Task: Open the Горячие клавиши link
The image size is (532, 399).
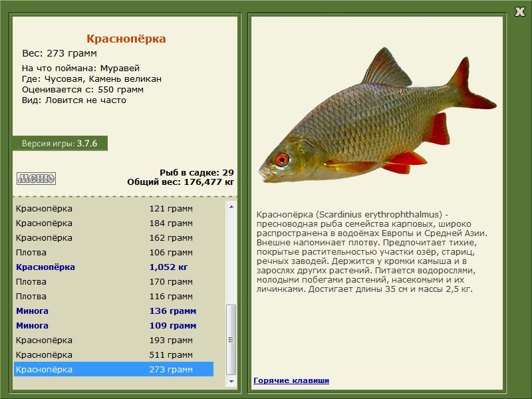Action: (x=291, y=380)
